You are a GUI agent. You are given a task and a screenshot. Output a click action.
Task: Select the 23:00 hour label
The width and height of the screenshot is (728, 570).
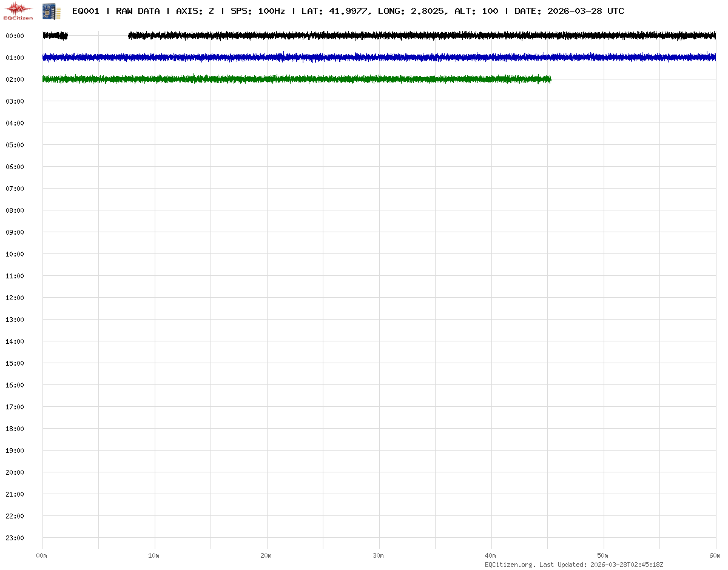tap(15, 538)
